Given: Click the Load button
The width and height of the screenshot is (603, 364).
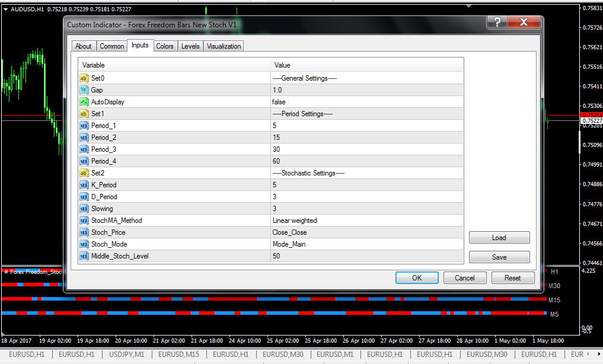Looking at the screenshot, I should [499, 238].
